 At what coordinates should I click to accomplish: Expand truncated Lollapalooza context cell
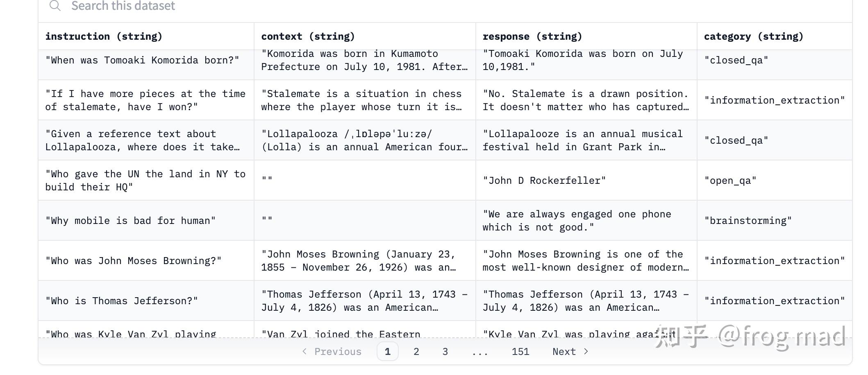coord(364,140)
